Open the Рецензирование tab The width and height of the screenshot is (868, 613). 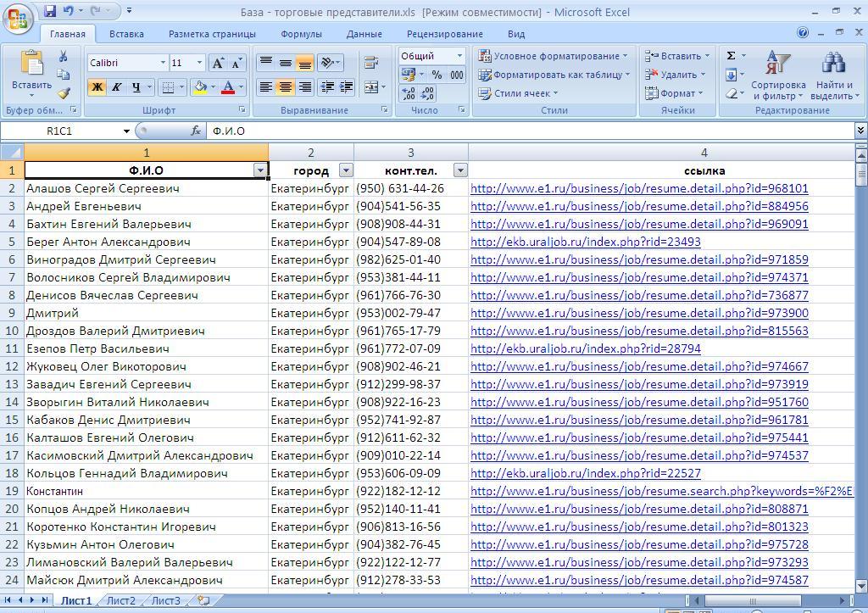click(444, 34)
